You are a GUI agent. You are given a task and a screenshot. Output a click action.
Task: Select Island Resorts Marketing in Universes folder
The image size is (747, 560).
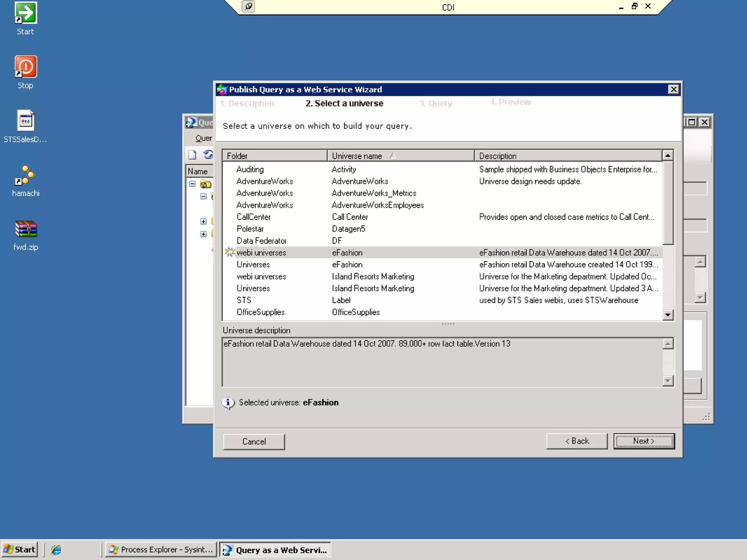[442, 288]
